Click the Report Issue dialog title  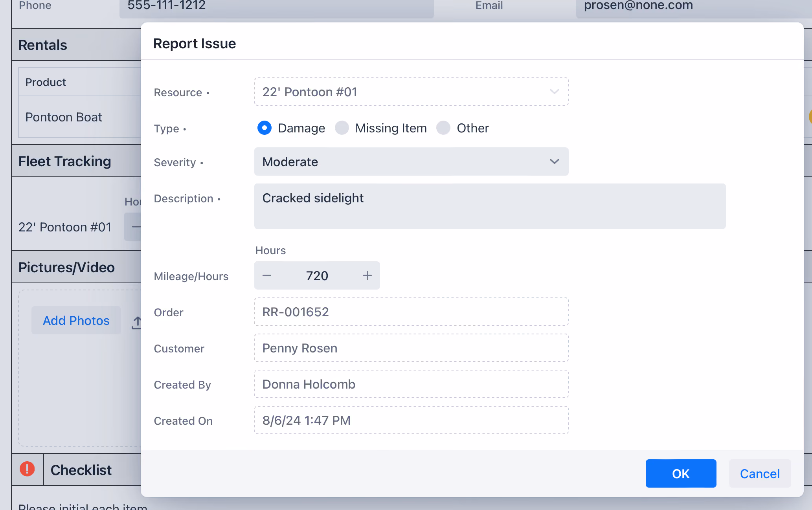click(195, 43)
